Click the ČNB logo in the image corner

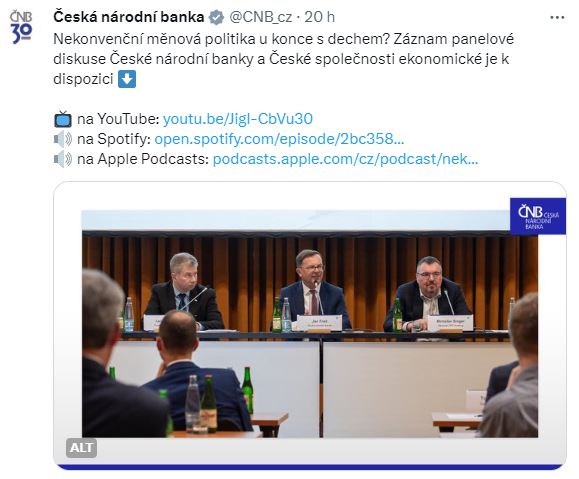click(x=538, y=216)
